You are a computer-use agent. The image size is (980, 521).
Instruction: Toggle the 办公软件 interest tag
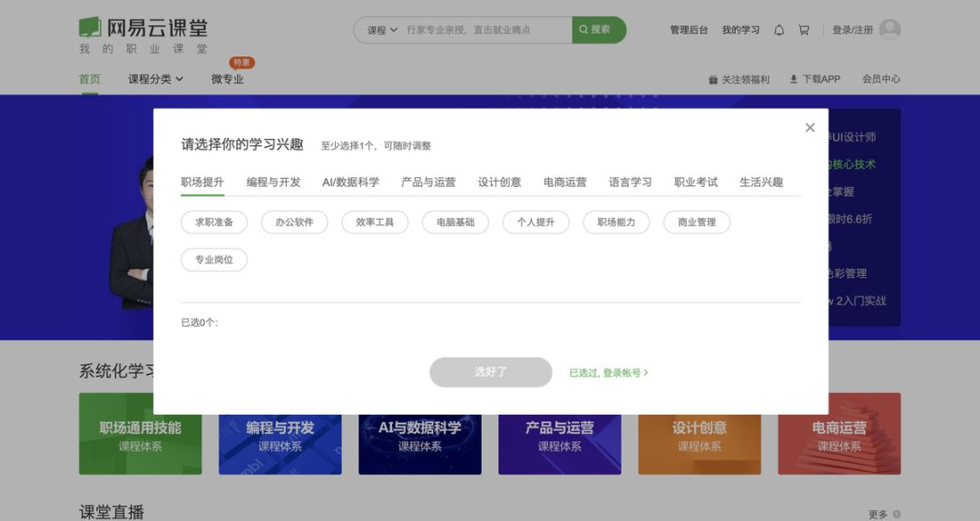coord(294,222)
